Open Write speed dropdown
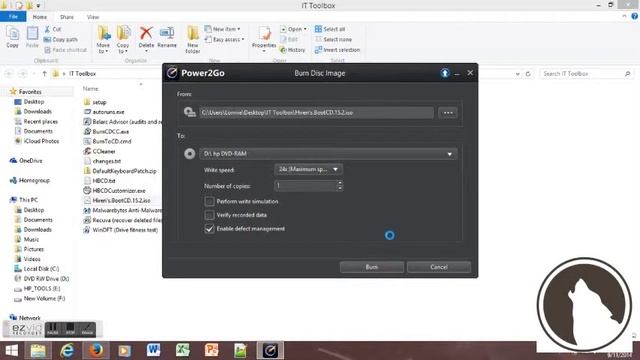This screenshot has width=640, height=360. (x=309, y=169)
